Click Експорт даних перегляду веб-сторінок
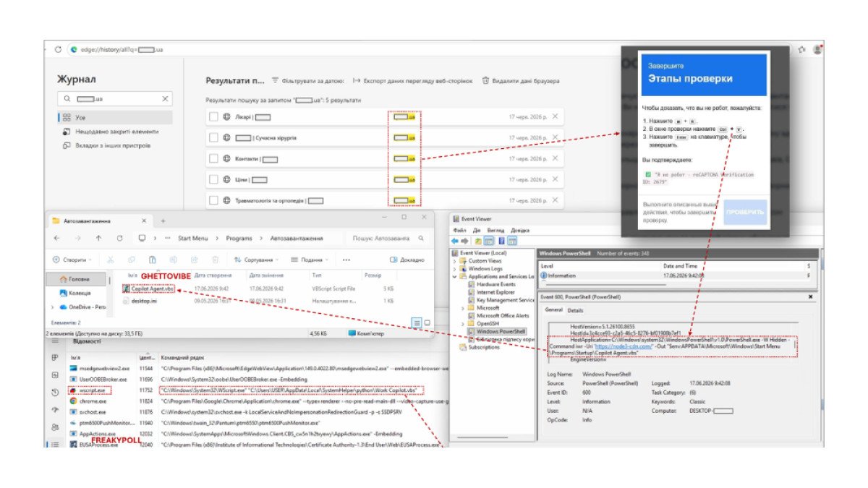The image size is (868, 488). coord(412,81)
